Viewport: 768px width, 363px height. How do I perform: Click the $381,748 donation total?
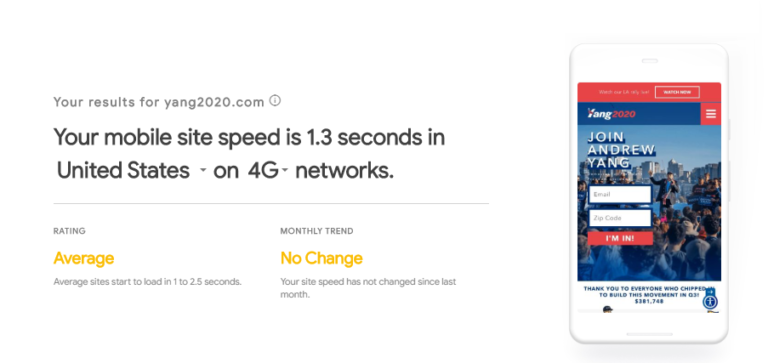click(649, 301)
